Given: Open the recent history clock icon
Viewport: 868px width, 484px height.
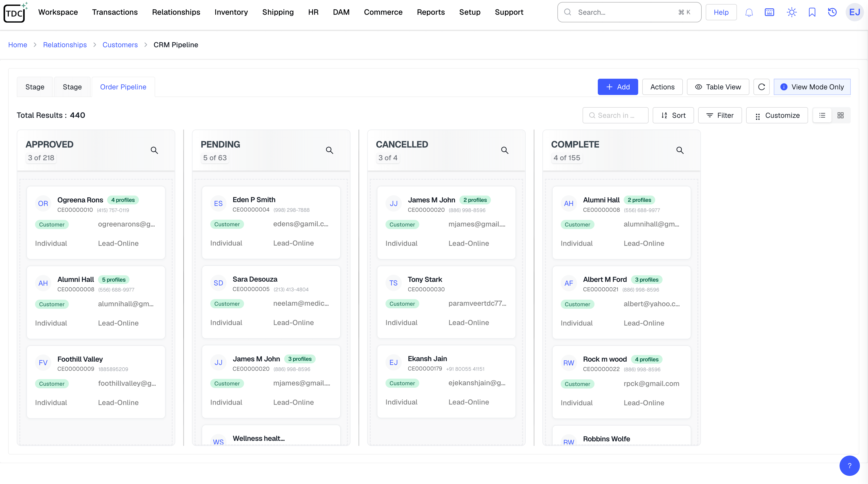Looking at the screenshot, I should click(x=832, y=12).
